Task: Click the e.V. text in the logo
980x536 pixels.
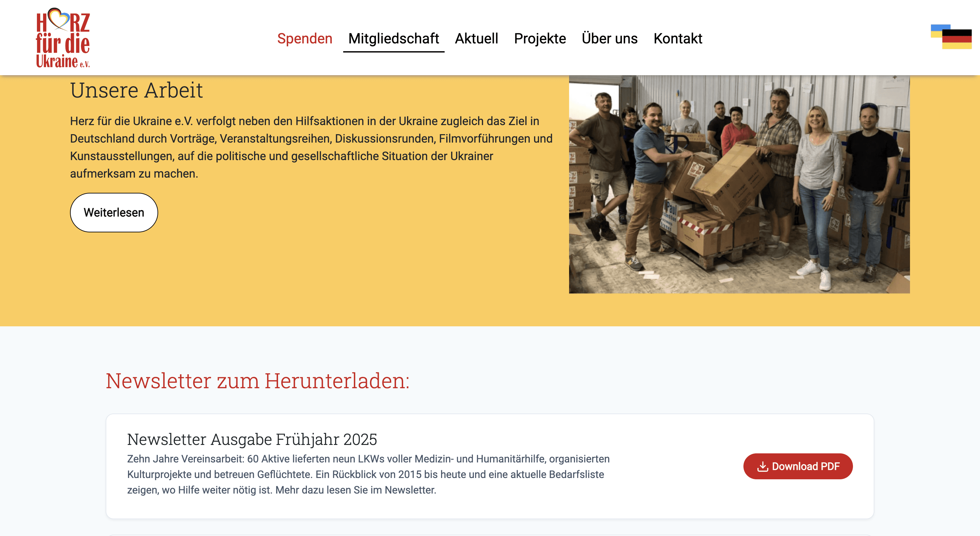Action: [85, 64]
